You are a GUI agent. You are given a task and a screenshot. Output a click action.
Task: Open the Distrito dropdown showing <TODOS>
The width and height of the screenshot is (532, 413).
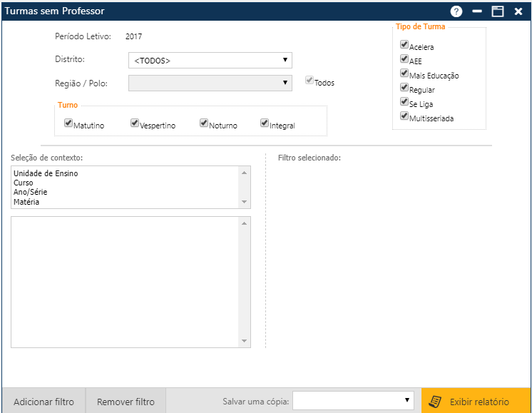(x=210, y=61)
